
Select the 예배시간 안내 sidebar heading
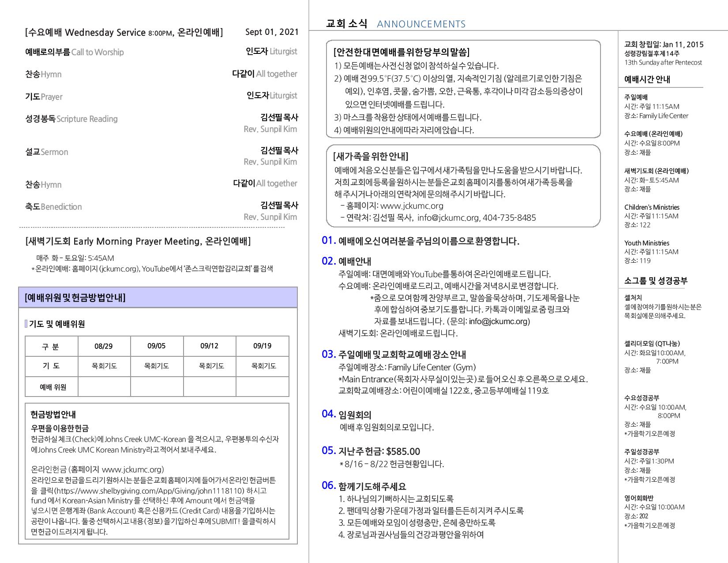tap(647, 79)
